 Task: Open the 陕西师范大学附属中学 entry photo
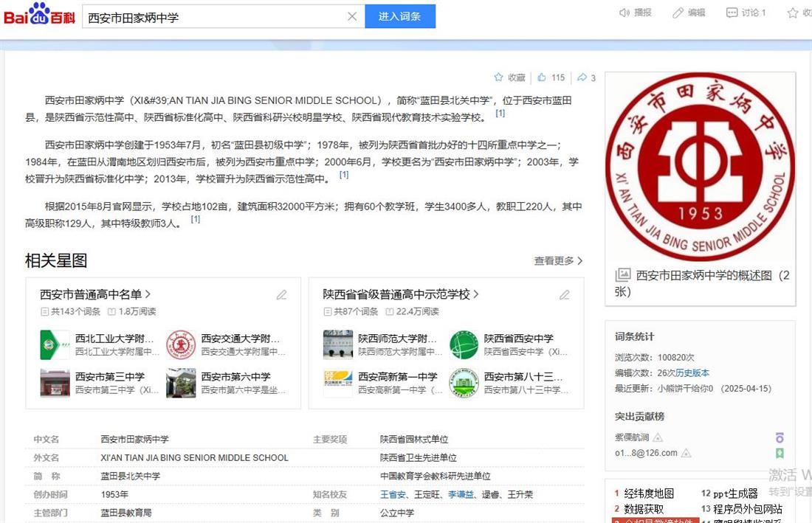[x=337, y=345]
